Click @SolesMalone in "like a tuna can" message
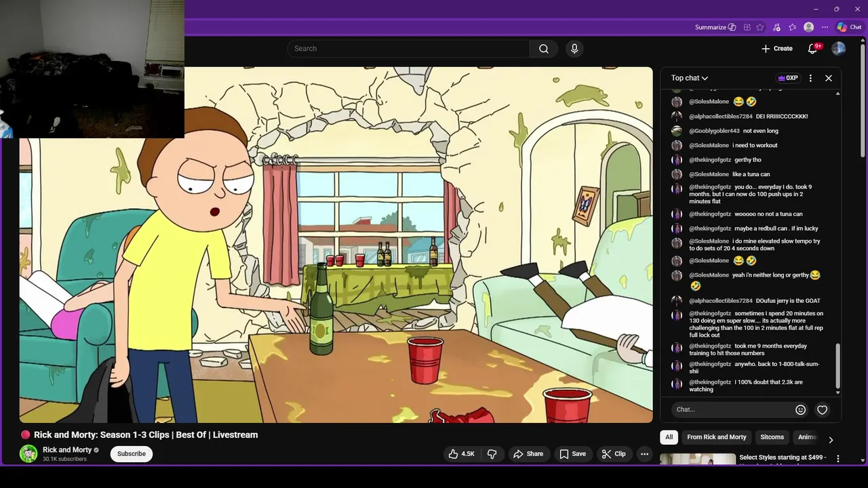The width and height of the screenshot is (868, 488). point(709,175)
